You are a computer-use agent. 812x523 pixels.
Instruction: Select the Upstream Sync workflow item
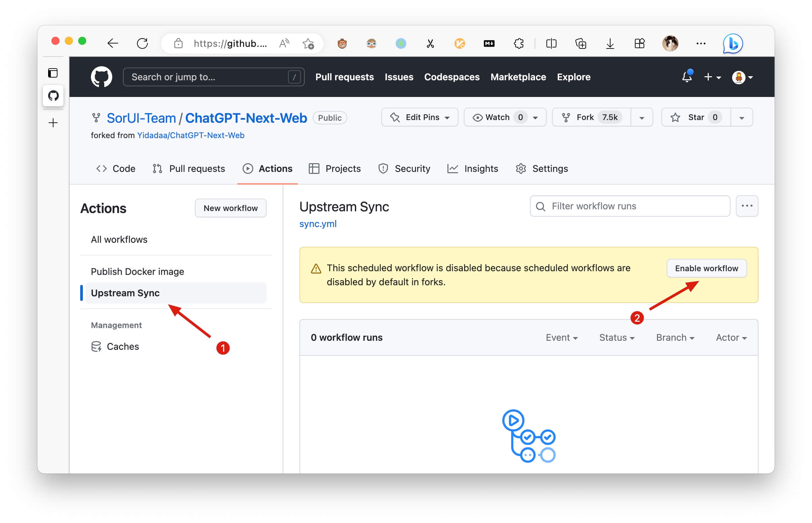[125, 293]
